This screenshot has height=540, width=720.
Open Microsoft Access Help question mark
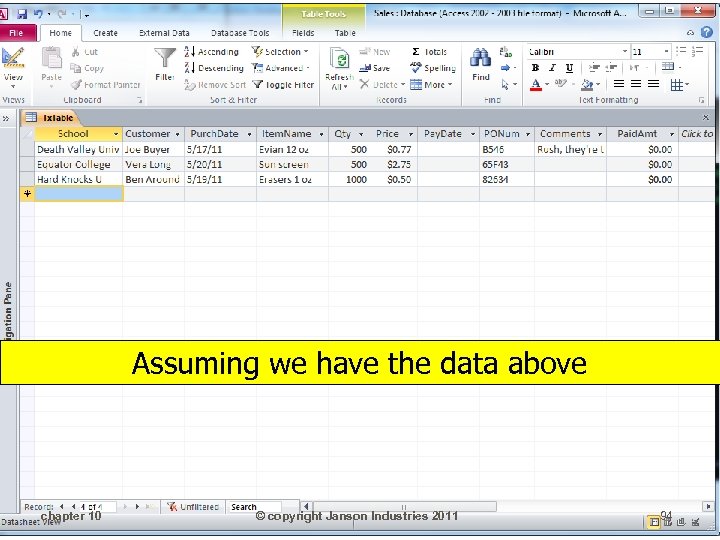click(x=707, y=32)
